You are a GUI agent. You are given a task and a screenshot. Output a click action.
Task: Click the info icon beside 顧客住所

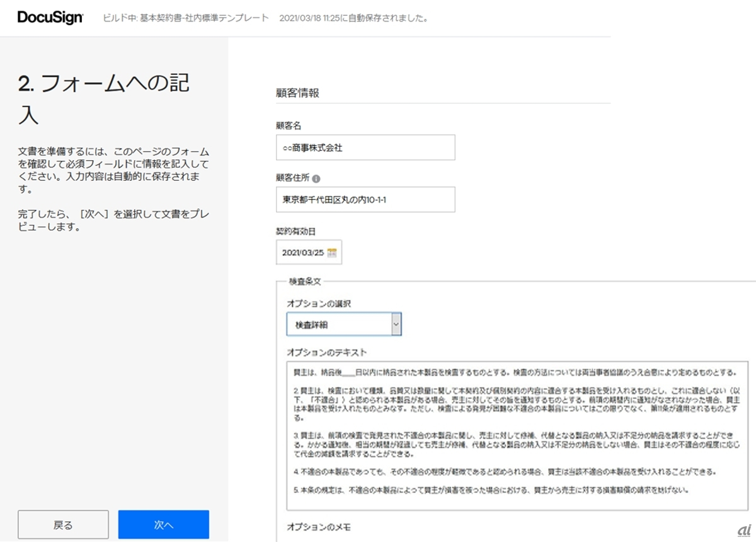[x=316, y=179]
